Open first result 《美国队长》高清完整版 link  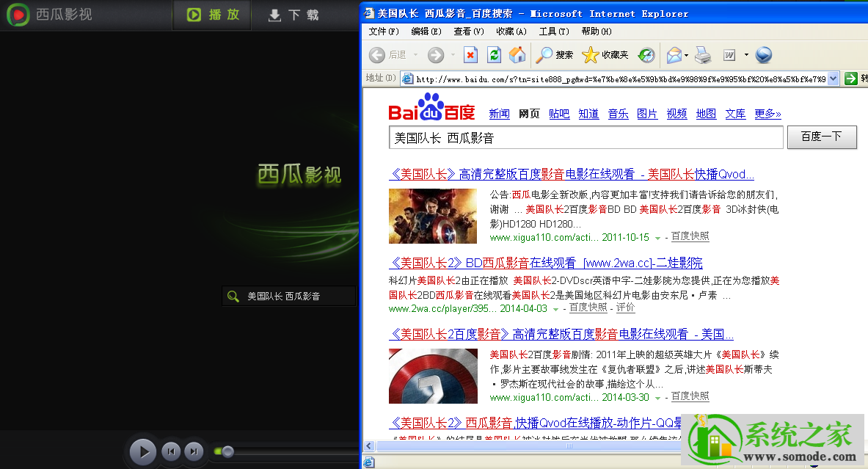tap(572, 175)
